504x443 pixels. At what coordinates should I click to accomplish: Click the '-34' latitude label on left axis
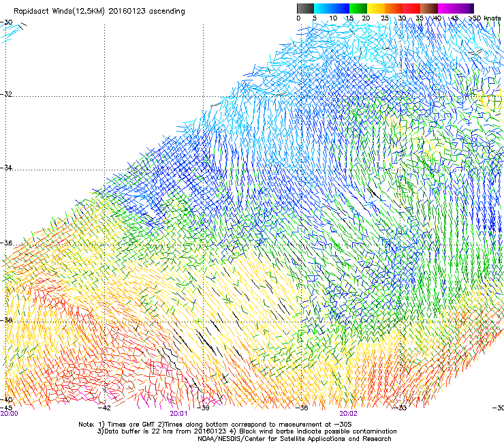6,168
